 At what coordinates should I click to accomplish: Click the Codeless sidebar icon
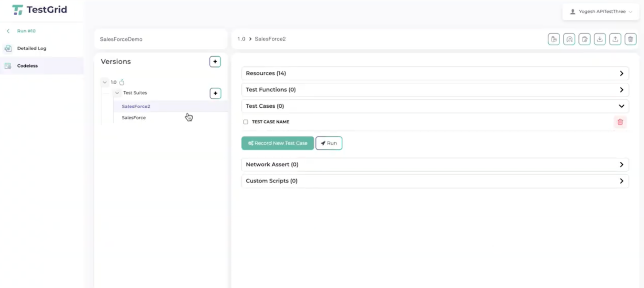(8, 66)
